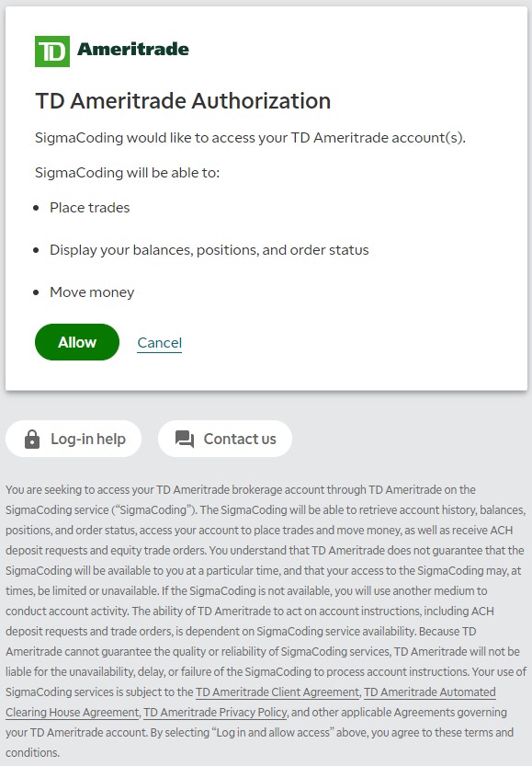This screenshot has height=766, width=532.
Task: Cancel the authorization request
Action: click(160, 343)
